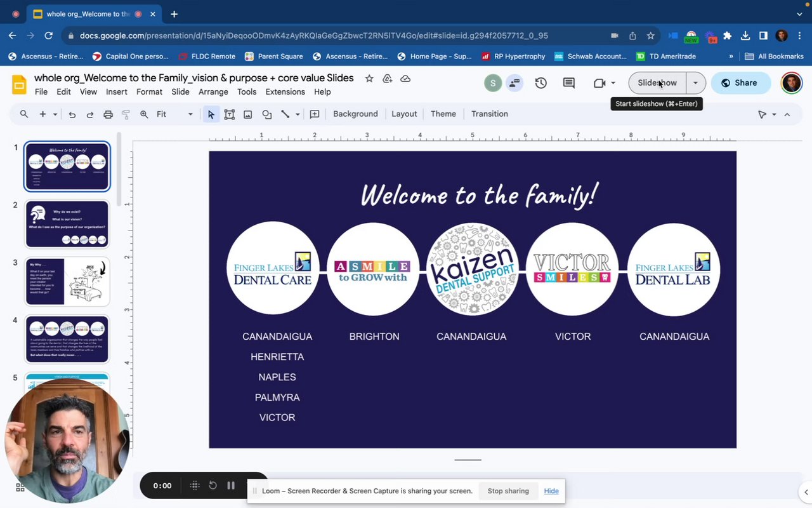
Task: Open the Arrange menu
Action: pos(213,91)
